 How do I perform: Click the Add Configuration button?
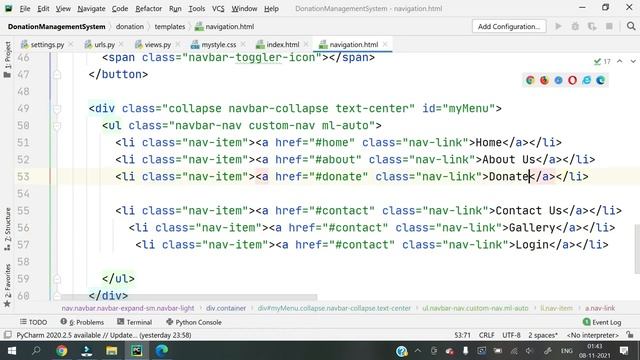pos(509,27)
